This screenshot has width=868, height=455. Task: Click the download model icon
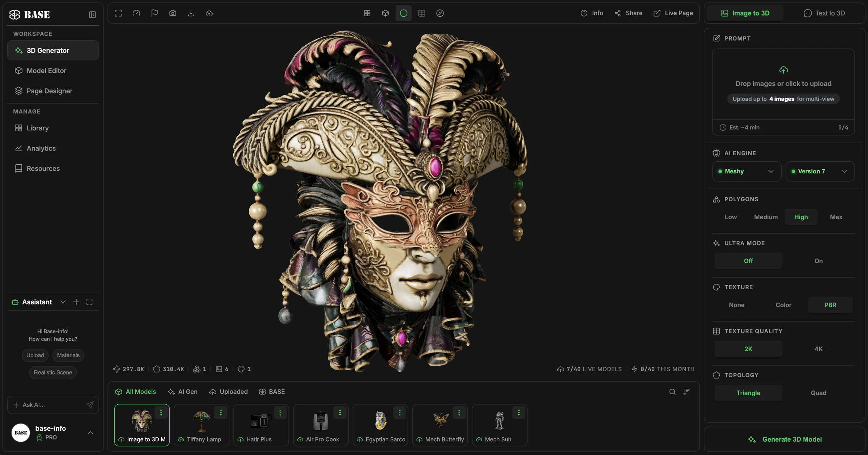191,13
